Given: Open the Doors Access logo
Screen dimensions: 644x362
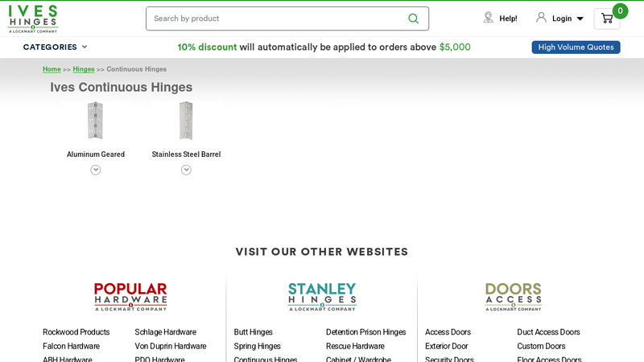Looking at the screenshot, I should point(513,297).
